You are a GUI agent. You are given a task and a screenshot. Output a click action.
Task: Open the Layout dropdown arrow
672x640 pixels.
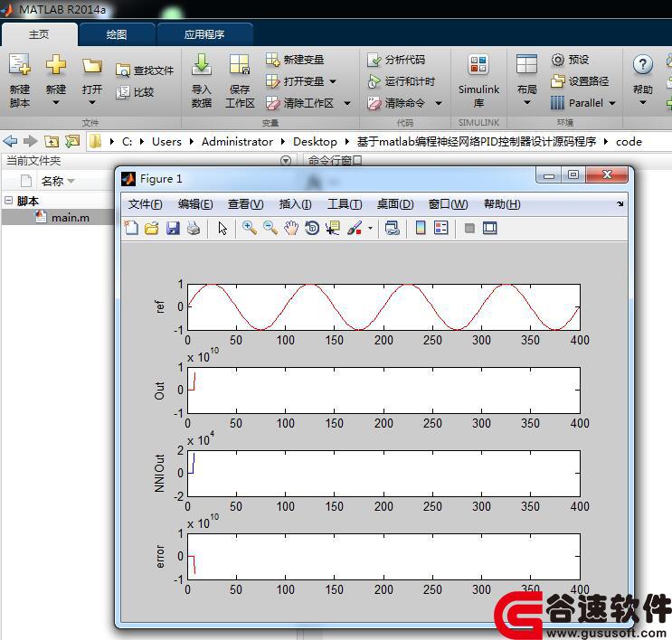(x=527, y=103)
